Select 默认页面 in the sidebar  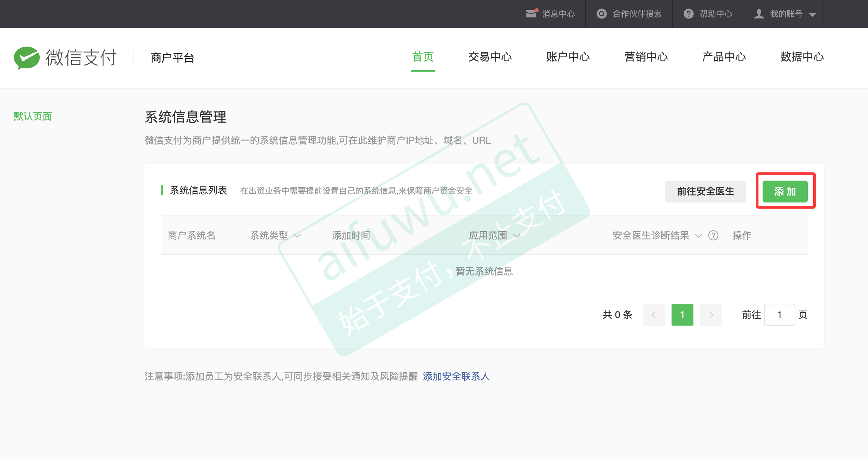tap(33, 116)
